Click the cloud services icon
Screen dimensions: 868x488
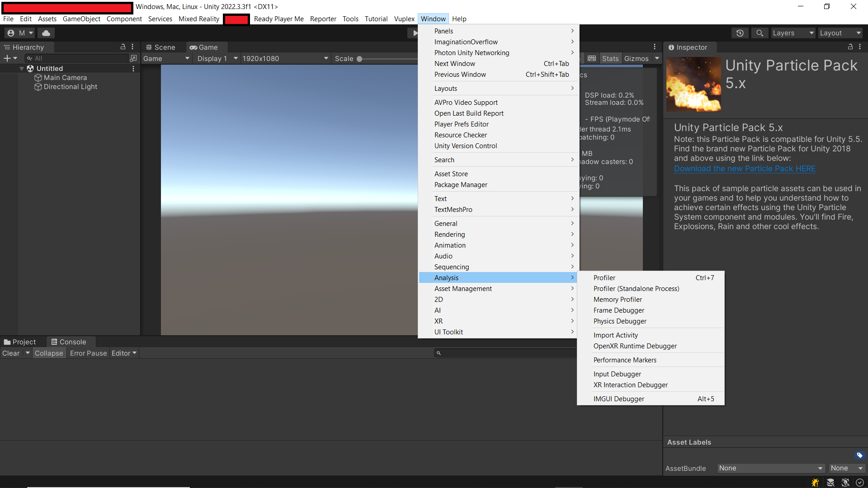click(x=46, y=33)
